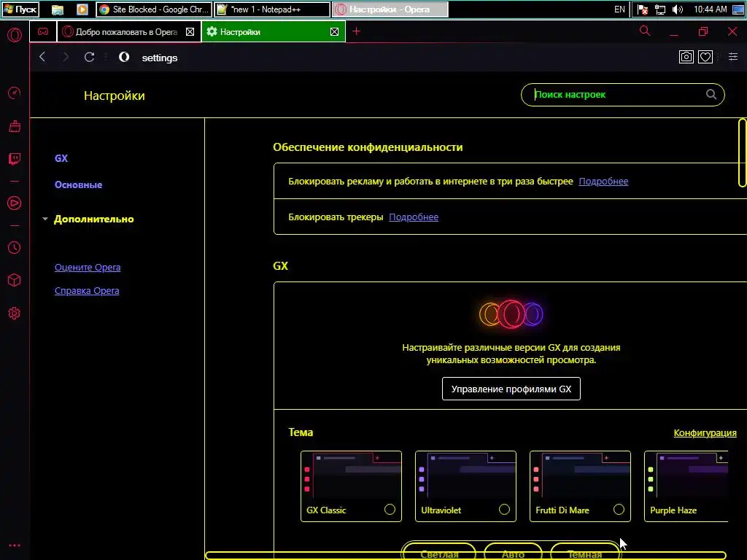Open History clock icon in sidebar
747x560 pixels.
click(x=15, y=248)
